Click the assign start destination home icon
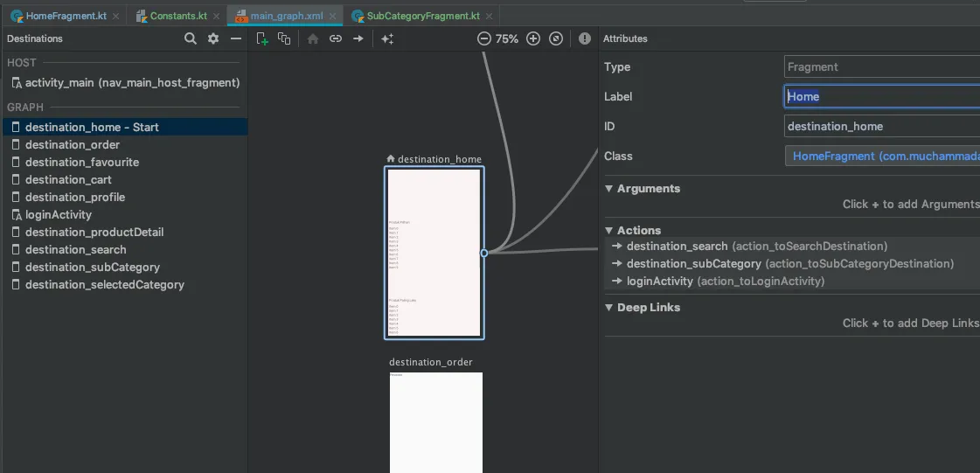Screen dimensions: 980x473 tap(313, 38)
